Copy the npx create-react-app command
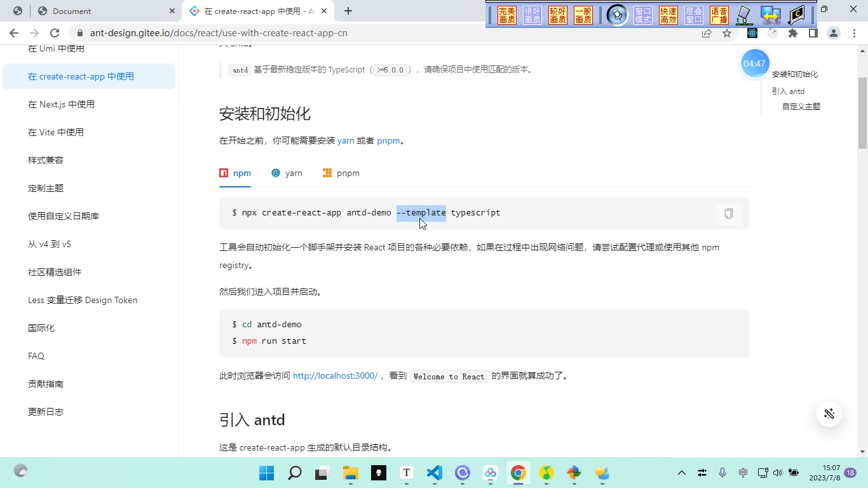 [x=728, y=213]
